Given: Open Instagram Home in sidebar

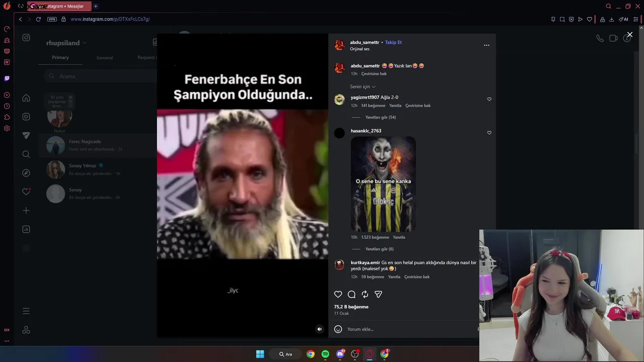Looking at the screenshot, I should click(x=26, y=98).
